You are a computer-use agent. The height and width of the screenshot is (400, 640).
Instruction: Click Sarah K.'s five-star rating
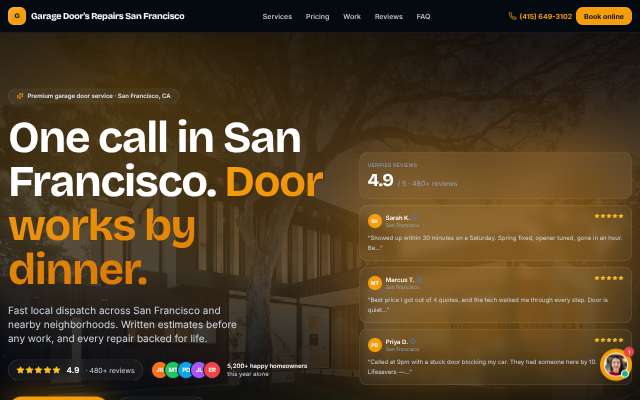(x=609, y=216)
